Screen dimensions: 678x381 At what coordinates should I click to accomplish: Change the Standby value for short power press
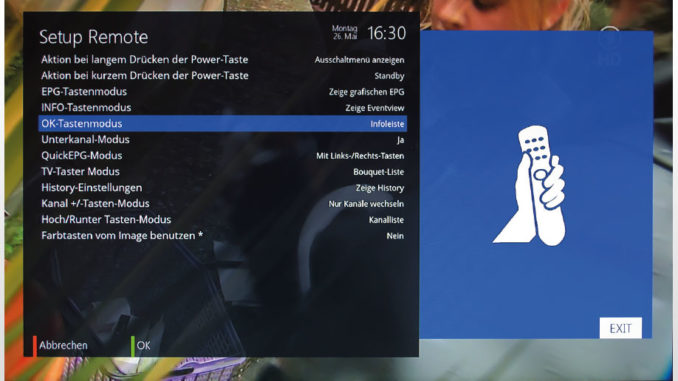click(x=389, y=76)
